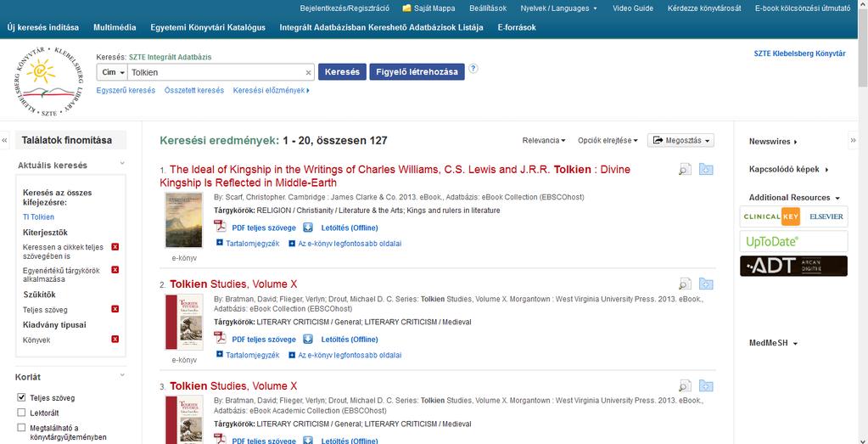Viewport: 868px width, 444px height.
Task: Expand MedMeSH section
Action: (x=773, y=343)
